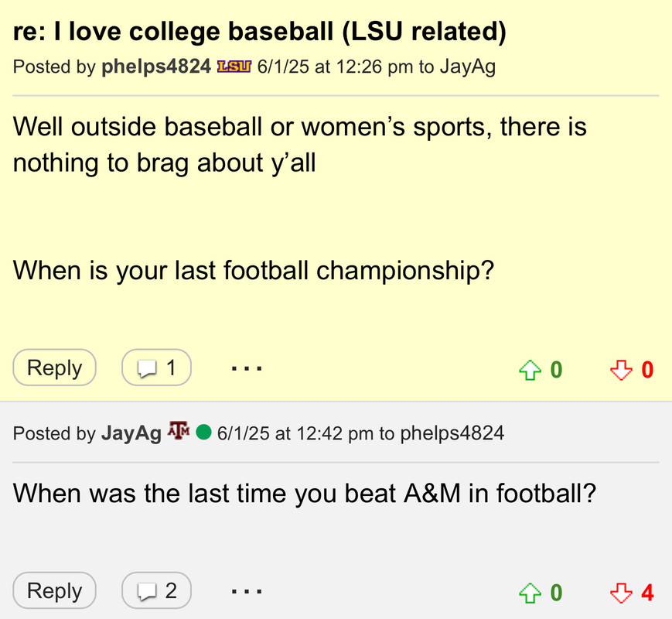The image size is (672, 619).
Task: Open phelps4824's user profile
Action: click(155, 67)
